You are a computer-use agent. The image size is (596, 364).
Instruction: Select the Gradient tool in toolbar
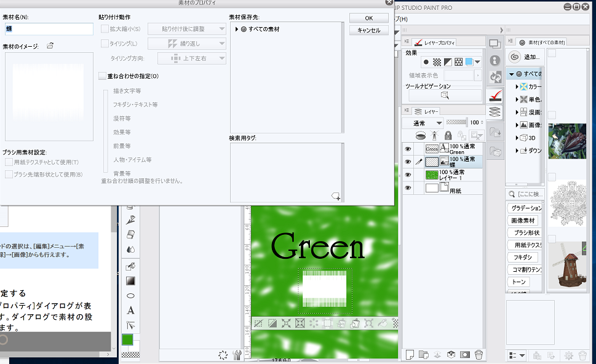(130, 281)
